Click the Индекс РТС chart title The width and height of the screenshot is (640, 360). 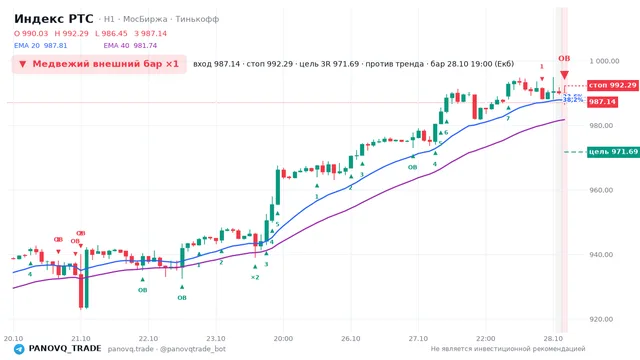point(54,19)
